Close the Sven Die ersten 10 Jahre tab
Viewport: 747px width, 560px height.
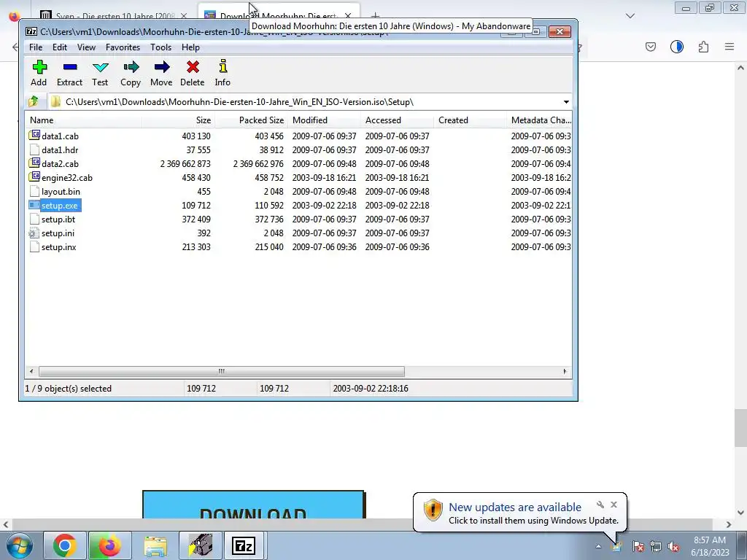(x=184, y=16)
